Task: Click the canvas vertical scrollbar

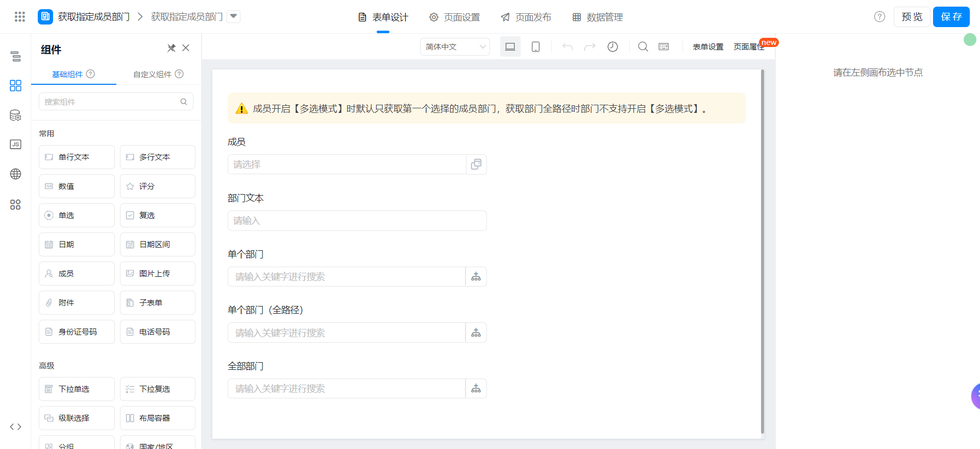Action: [763, 252]
